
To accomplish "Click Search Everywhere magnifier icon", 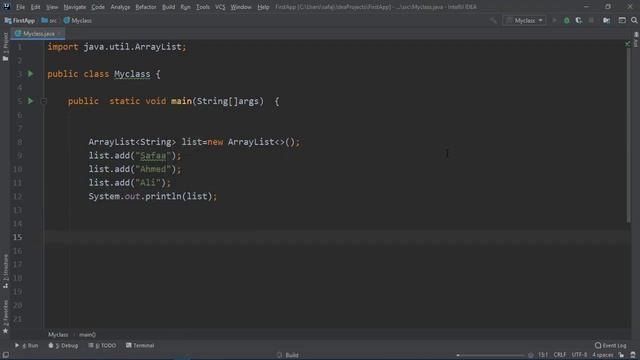I will [634, 20].
